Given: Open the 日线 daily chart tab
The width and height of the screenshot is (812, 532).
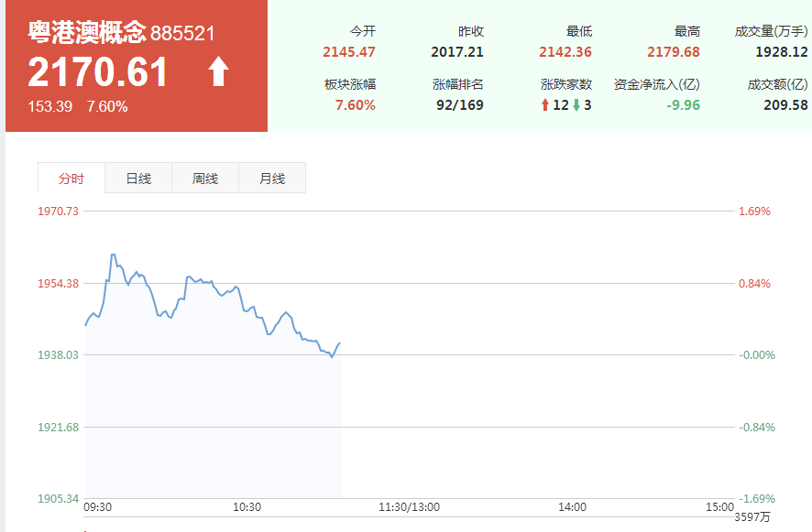Looking at the screenshot, I should click(x=138, y=178).
